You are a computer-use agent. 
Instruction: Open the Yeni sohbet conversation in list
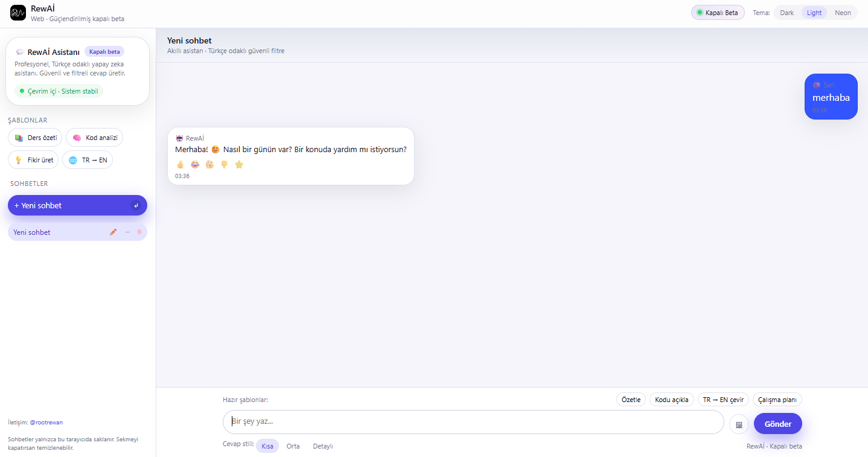coord(77,232)
